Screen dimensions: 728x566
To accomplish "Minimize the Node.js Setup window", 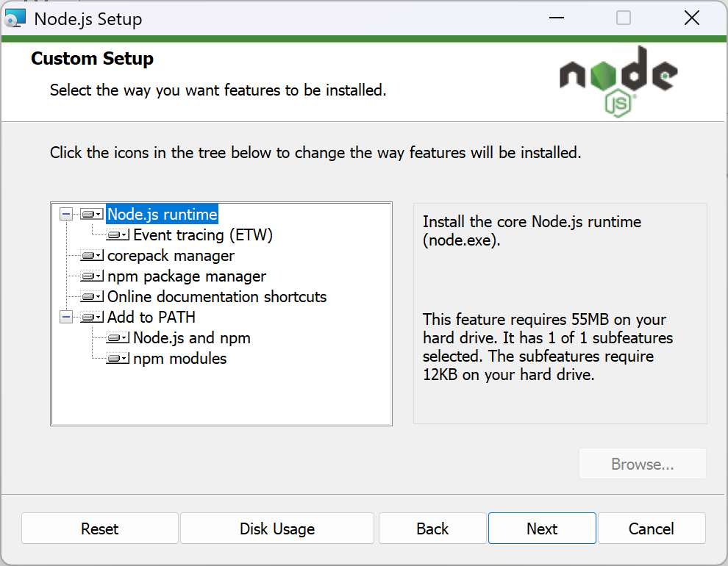I will tap(556, 18).
